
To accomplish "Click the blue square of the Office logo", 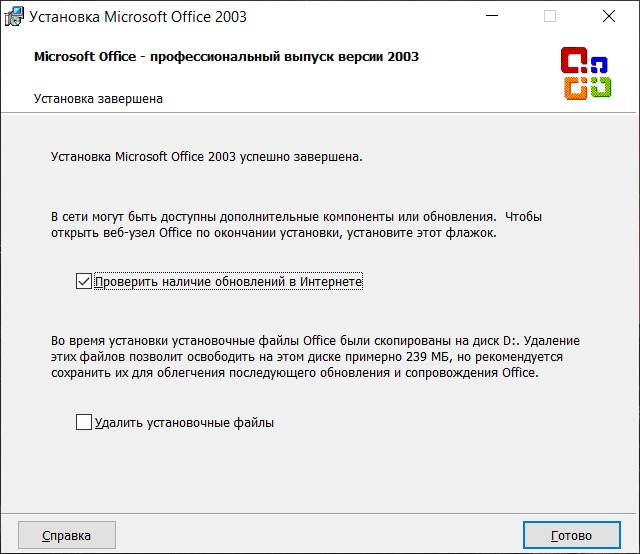I will [599, 65].
